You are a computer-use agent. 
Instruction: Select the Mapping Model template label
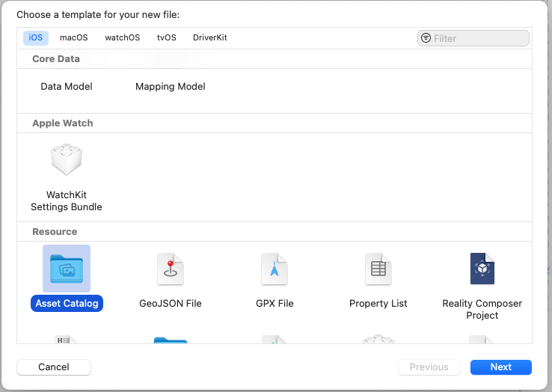[171, 86]
